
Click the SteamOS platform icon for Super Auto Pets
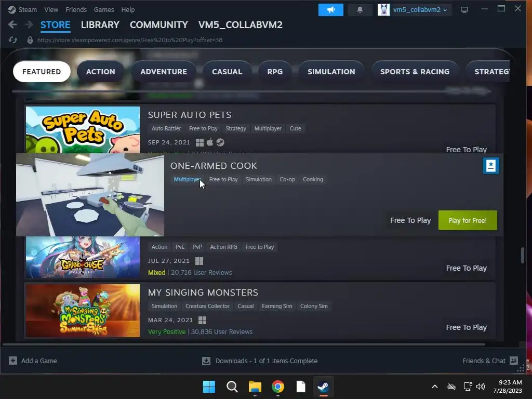[x=220, y=142]
